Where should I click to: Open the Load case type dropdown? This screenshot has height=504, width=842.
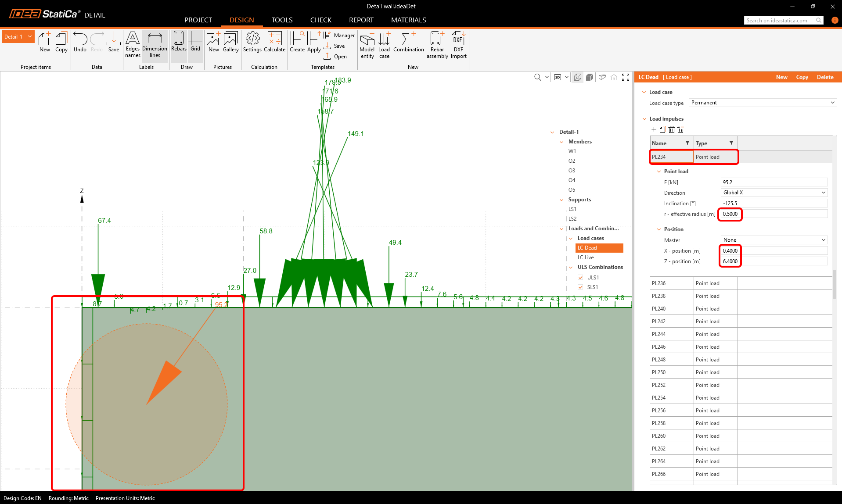tap(763, 103)
